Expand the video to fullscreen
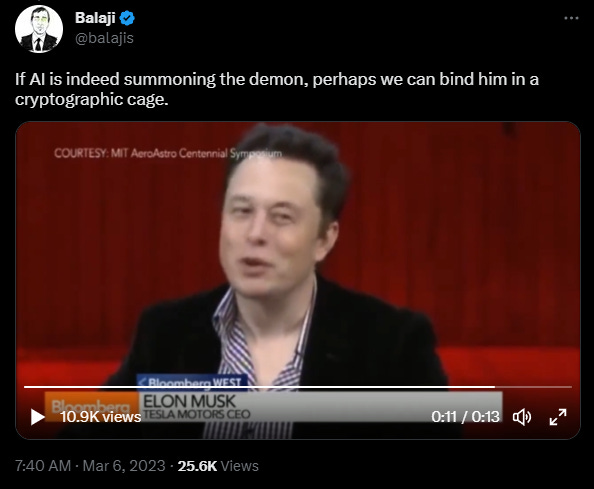Screen dimensions: 594x489 pos(558,417)
